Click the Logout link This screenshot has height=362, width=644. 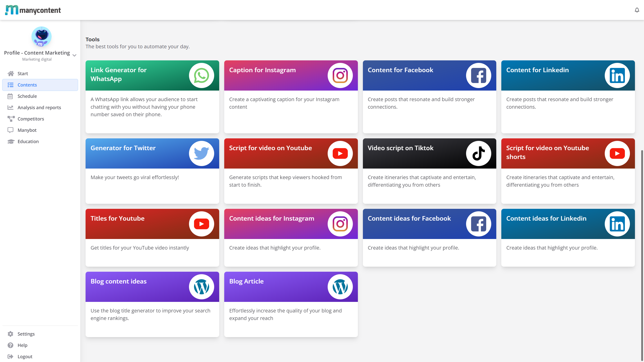tap(25, 356)
